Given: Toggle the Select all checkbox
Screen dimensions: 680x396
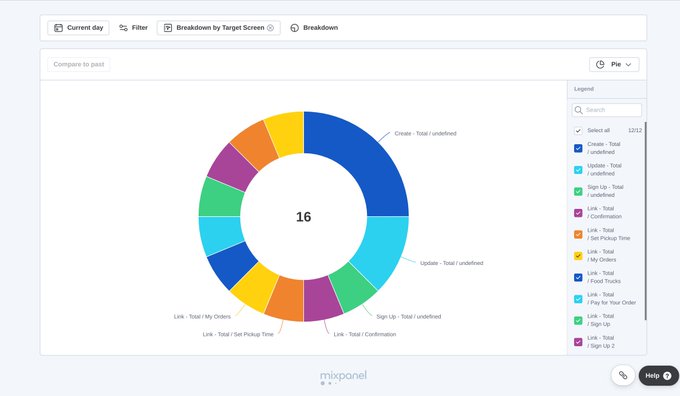Looking at the screenshot, I should (x=578, y=131).
